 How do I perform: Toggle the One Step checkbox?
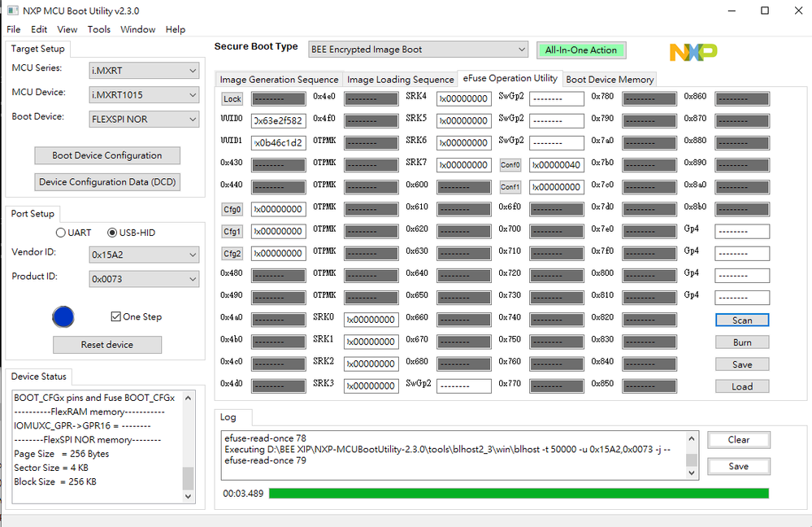(x=116, y=316)
